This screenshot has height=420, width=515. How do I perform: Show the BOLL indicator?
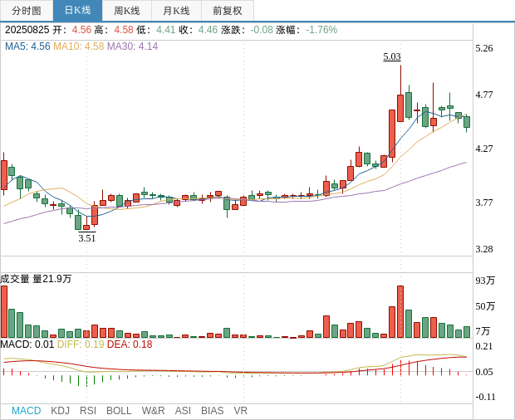coord(119,411)
